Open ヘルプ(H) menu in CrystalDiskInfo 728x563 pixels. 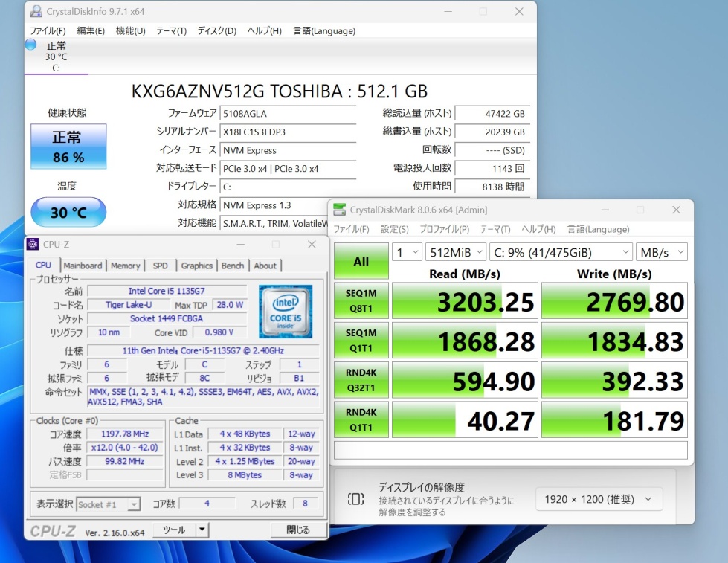265,30
